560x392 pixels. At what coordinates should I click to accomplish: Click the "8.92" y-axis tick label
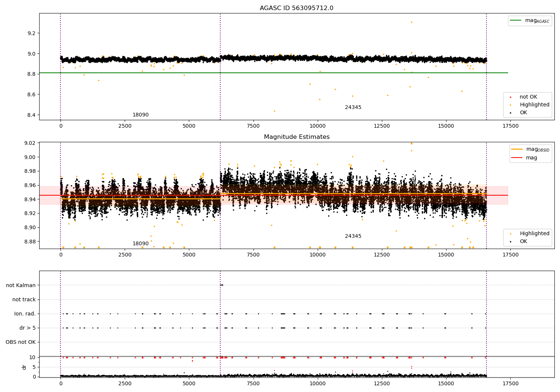30,214
